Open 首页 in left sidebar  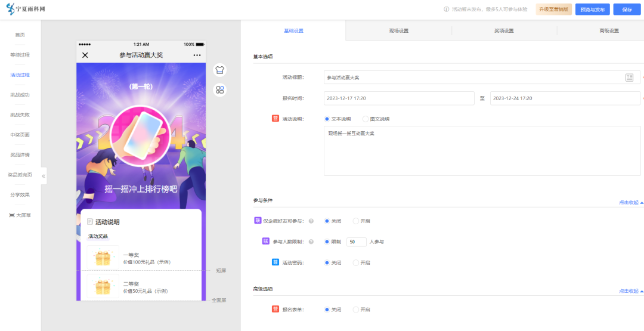(x=20, y=35)
